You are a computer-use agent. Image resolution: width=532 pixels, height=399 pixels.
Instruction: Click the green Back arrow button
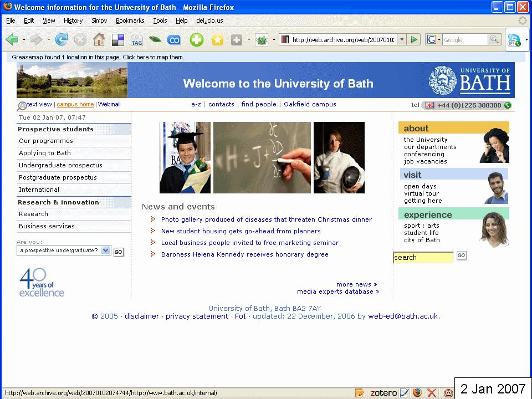[12, 40]
